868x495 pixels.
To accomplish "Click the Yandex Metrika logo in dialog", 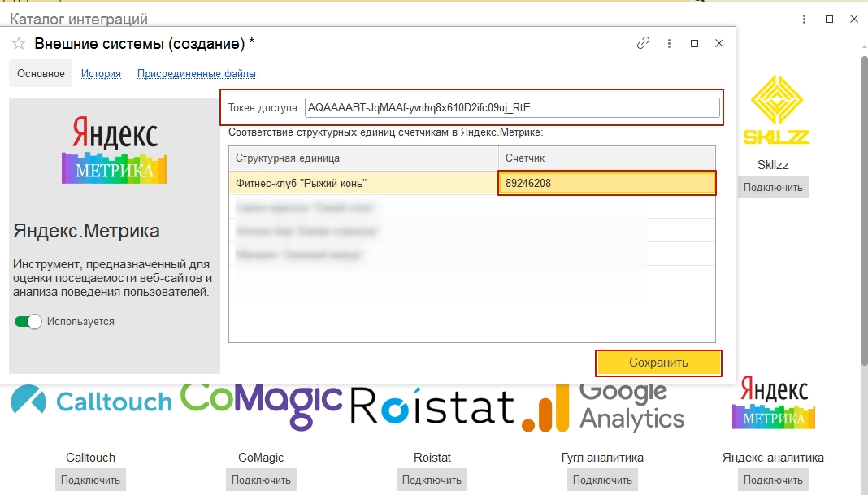I will pos(115,150).
